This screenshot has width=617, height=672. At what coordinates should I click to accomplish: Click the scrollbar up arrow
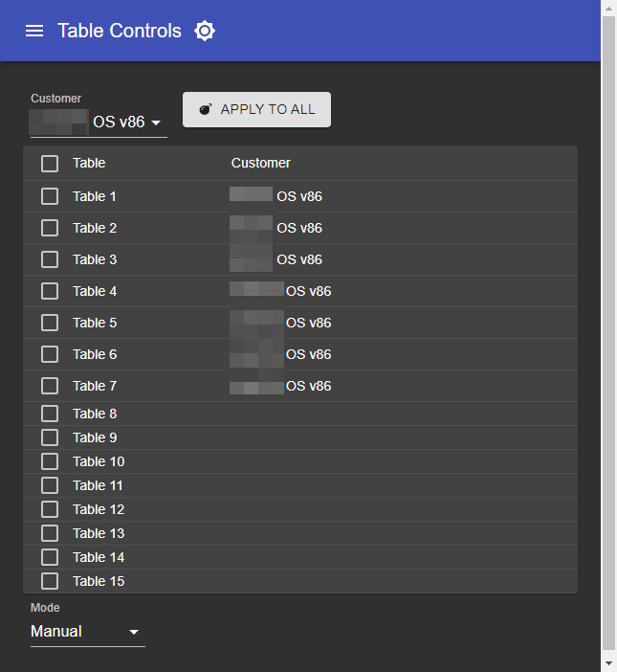click(x=608, y=9)
